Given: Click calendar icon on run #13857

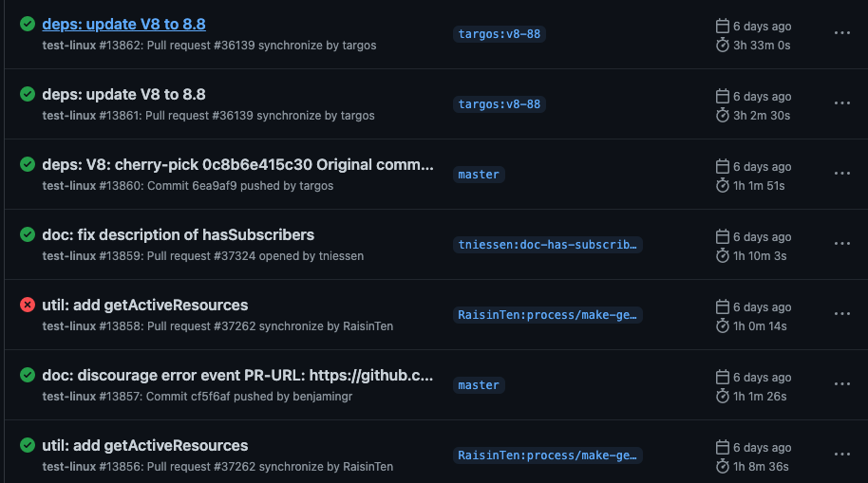Looking at the screenshot, I should [x=723, y=378].
